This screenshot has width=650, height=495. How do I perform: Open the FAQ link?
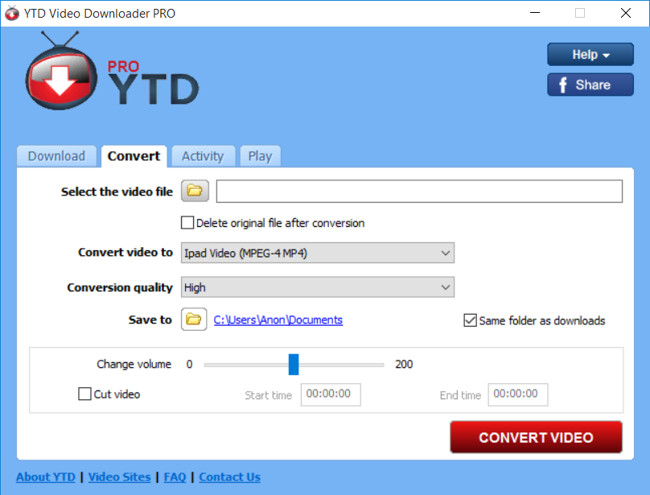coord(175,477)
